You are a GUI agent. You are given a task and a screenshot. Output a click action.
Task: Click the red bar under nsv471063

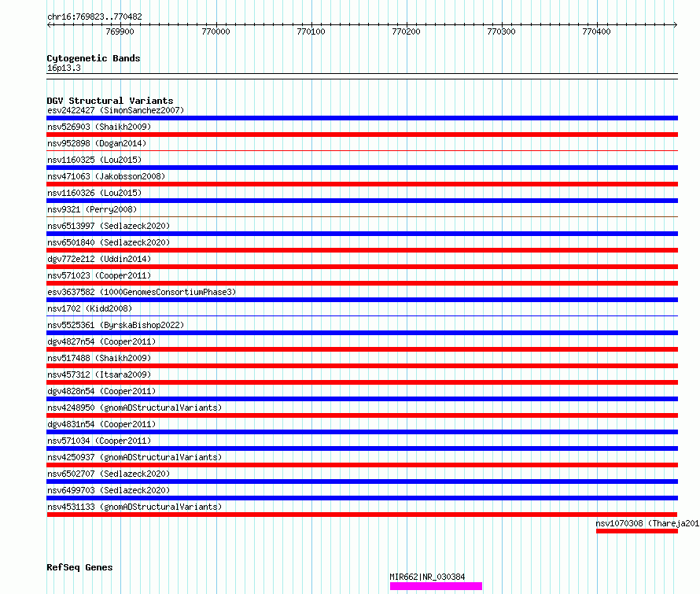[x=362, y=184]
